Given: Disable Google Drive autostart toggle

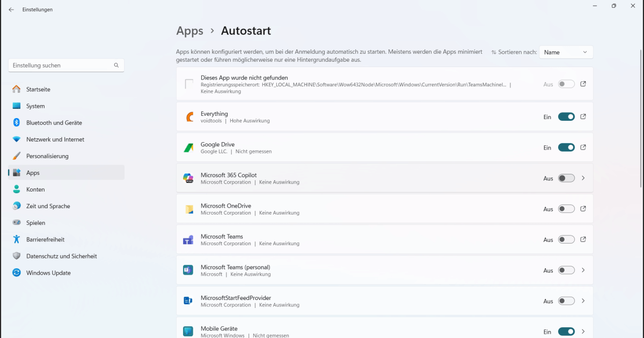Looking at the screenshot, I should point(566,148).
